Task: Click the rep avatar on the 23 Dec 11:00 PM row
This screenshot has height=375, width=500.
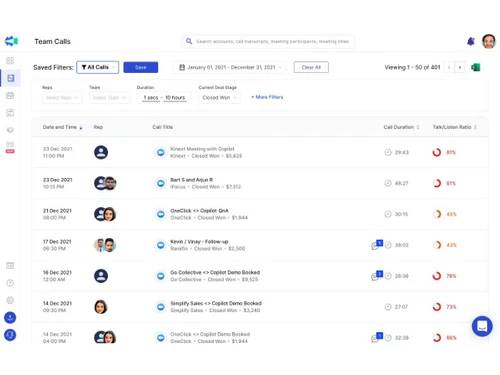Action: pyautogui.click(x=101, y=152)
